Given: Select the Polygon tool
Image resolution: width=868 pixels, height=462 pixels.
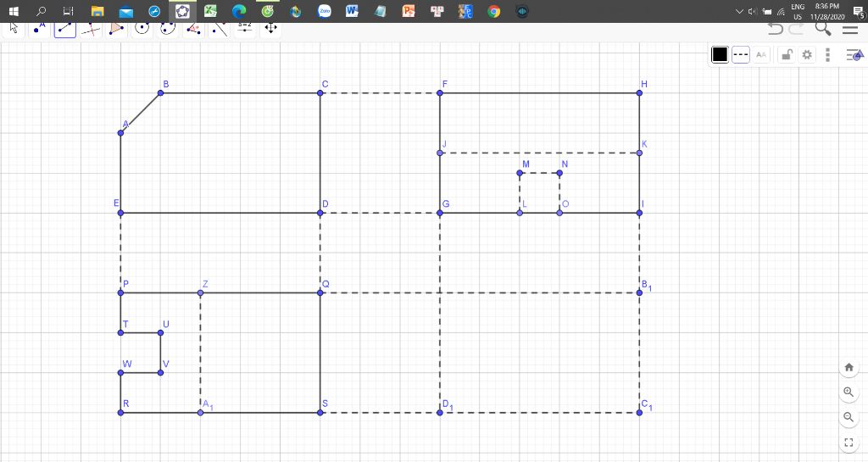Looking at the screenshot, I should 116,29.
